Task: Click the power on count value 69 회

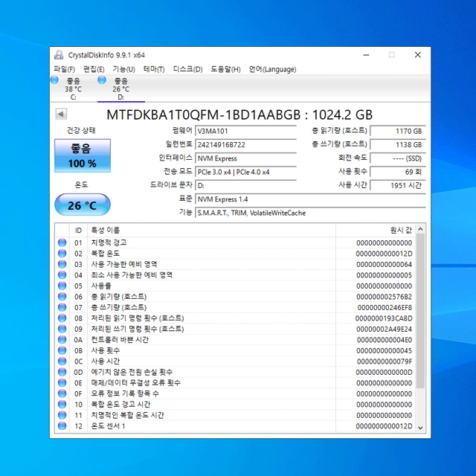Action: 398,172
